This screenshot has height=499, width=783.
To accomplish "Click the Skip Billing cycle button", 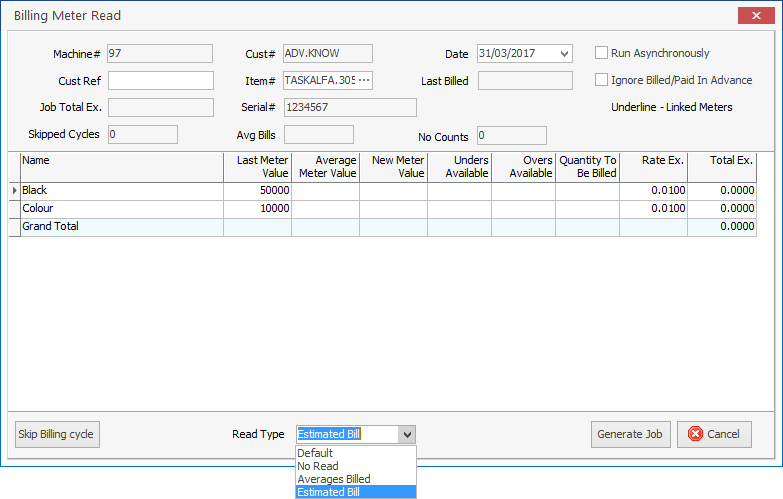I will tap(57, 434).
